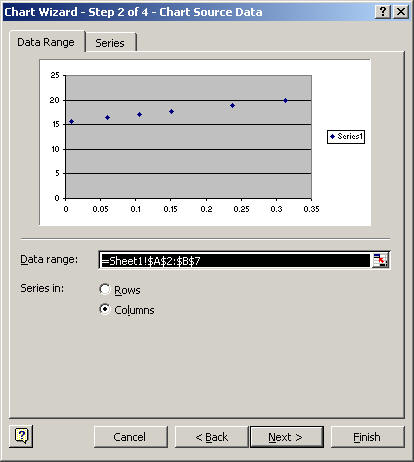Cancel the Chart Wizard
Image resolution: width=414 pixels, height=462 pixels.
(x=130, y=437)
